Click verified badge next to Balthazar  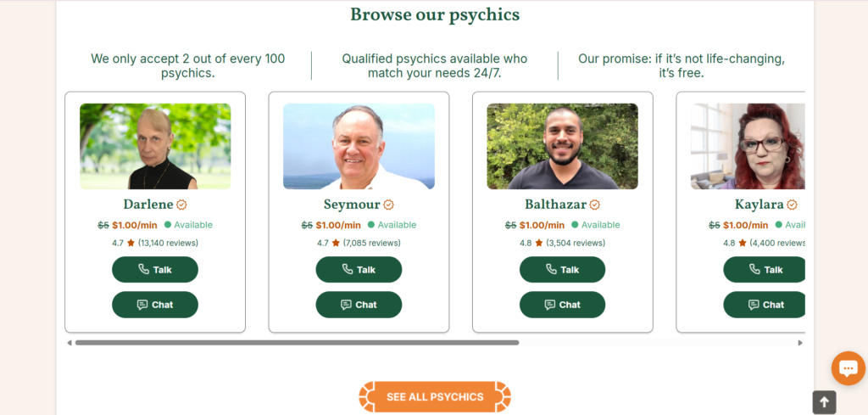click(x=594, y=205)
